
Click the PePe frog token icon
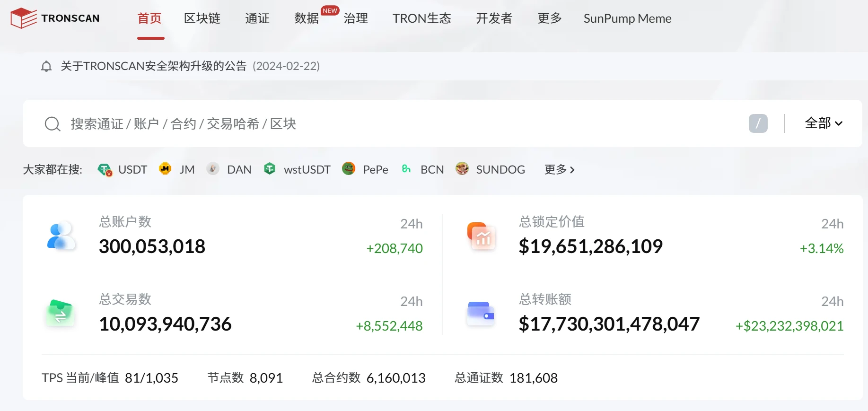(x=349, y=169)
